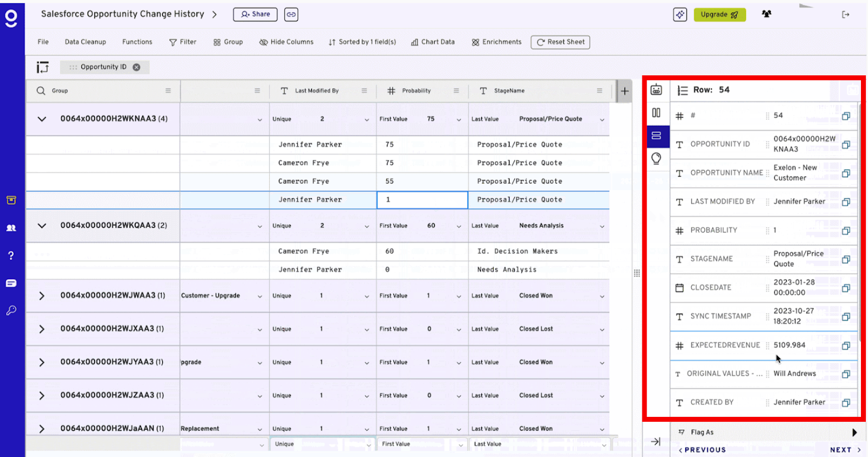Screen dimensions: 868x457
Task: Collapse group 0064x00000H2WKNAA3
Action: coord(42,119)
